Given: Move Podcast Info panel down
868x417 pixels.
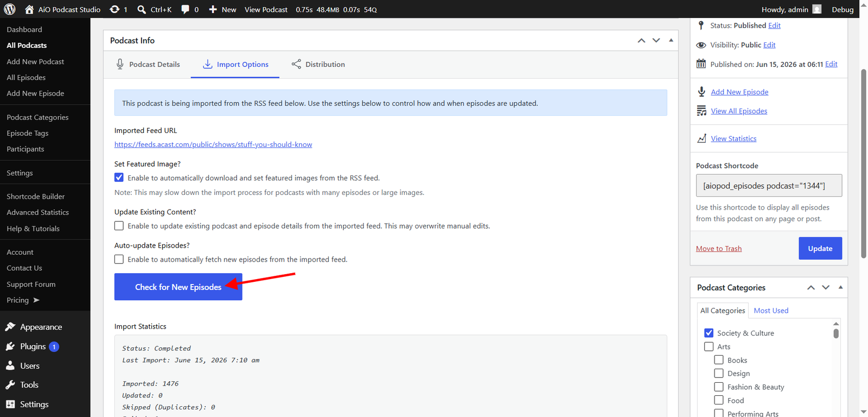Looking at the screenshot, I should (656, 40).
